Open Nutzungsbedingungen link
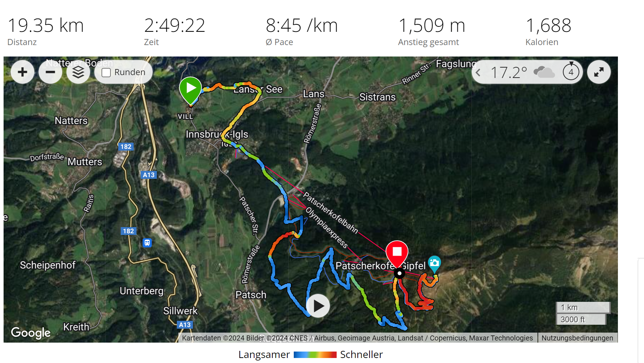Image resolution: width=644 pixels, height=363 pixels. (577, 338)
